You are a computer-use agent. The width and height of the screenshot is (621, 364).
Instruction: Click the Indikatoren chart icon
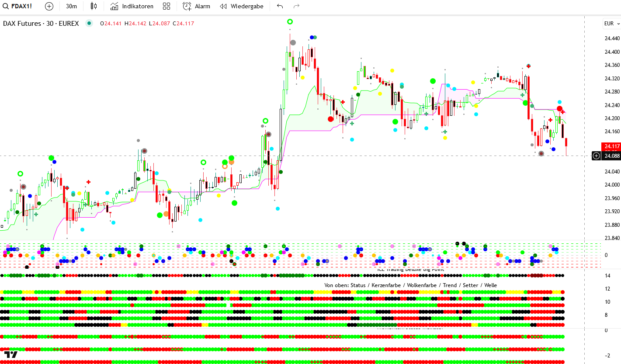114,6
